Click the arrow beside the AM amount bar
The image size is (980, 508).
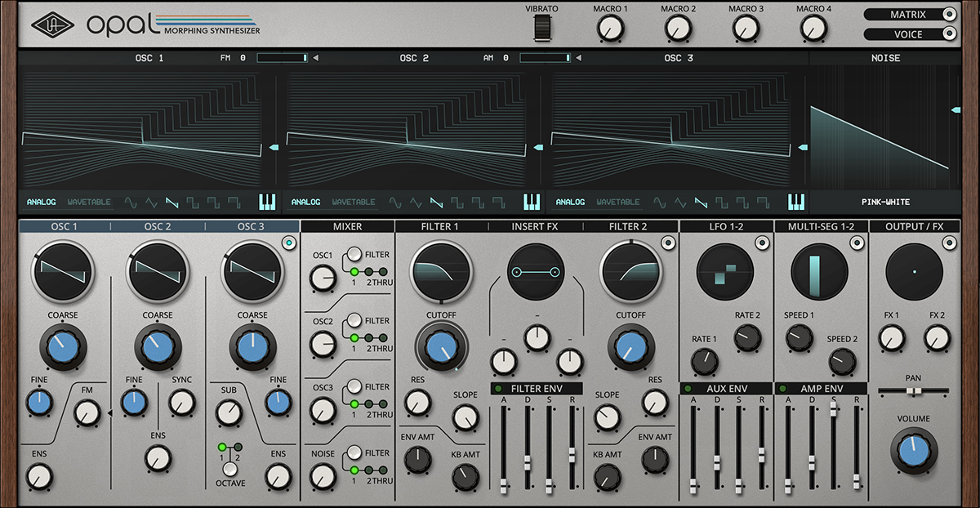[x=579, y=58]
